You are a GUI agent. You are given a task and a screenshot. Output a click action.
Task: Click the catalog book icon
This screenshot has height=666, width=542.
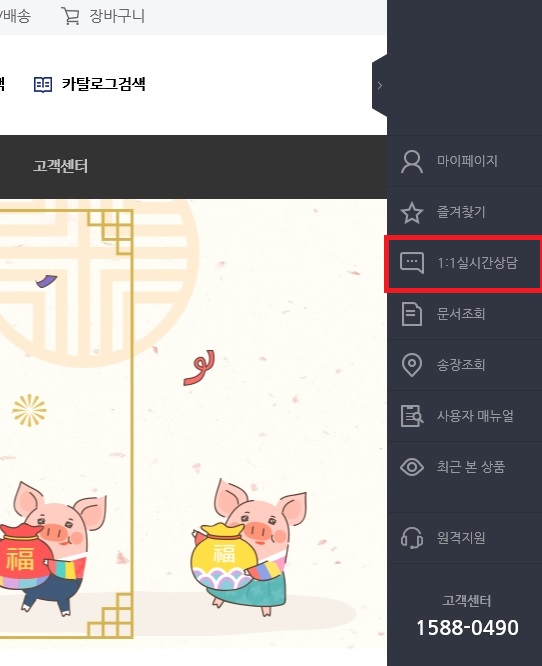tap(42, 85)
